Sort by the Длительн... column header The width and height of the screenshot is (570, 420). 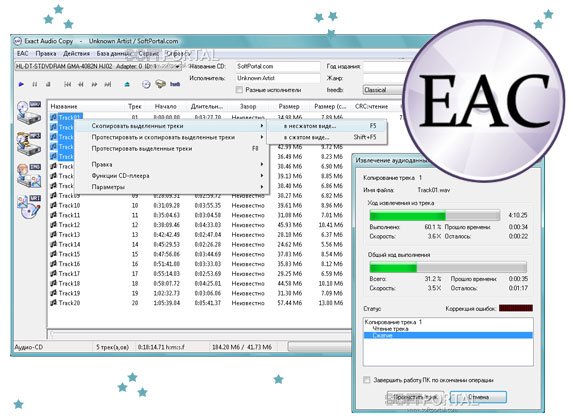(207, 107)
